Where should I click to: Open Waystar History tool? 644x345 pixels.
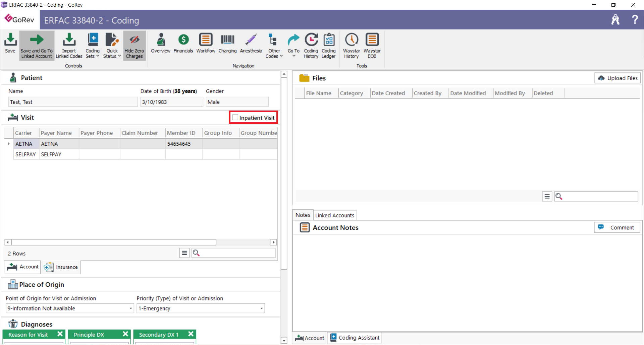[352, 46]
